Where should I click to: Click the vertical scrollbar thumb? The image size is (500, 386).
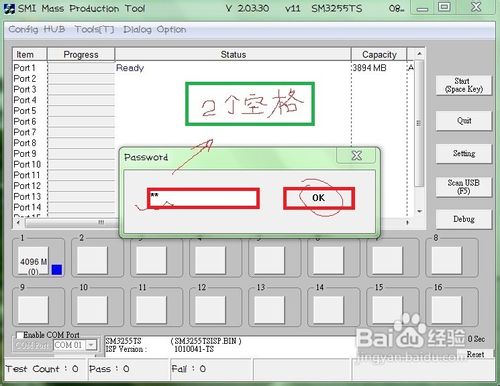pos(419,123)
